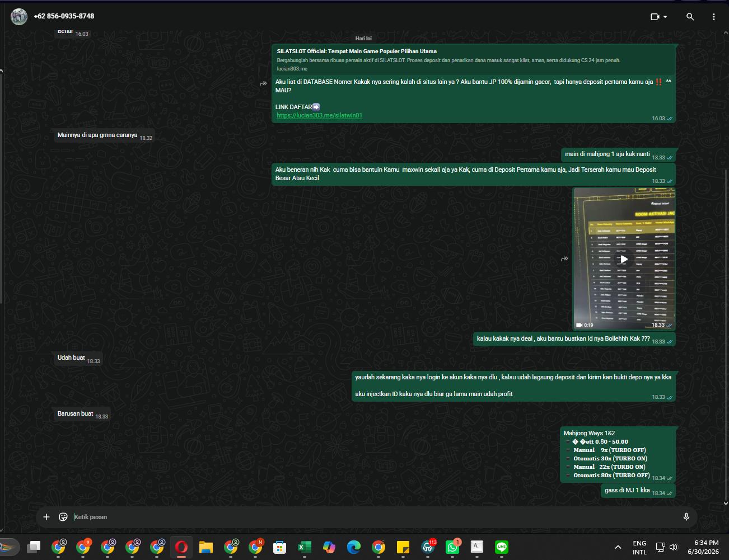
Task: Open the attach plus menu
Action: [x=46, y=517]
